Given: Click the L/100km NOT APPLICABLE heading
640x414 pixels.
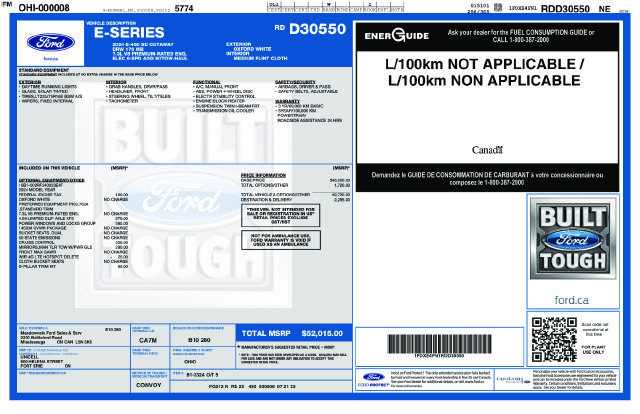Looking at the screenshot, I should (x=484, y=64).
